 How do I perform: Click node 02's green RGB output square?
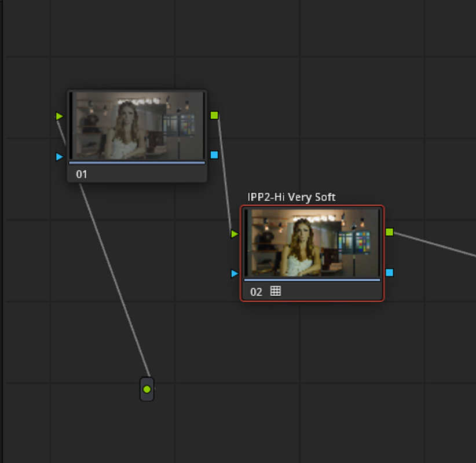coord(390,232)
